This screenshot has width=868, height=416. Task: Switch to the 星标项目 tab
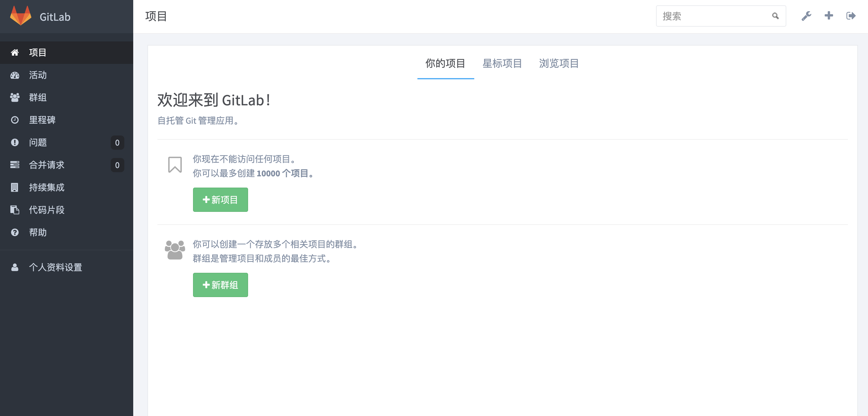[502, 64]
